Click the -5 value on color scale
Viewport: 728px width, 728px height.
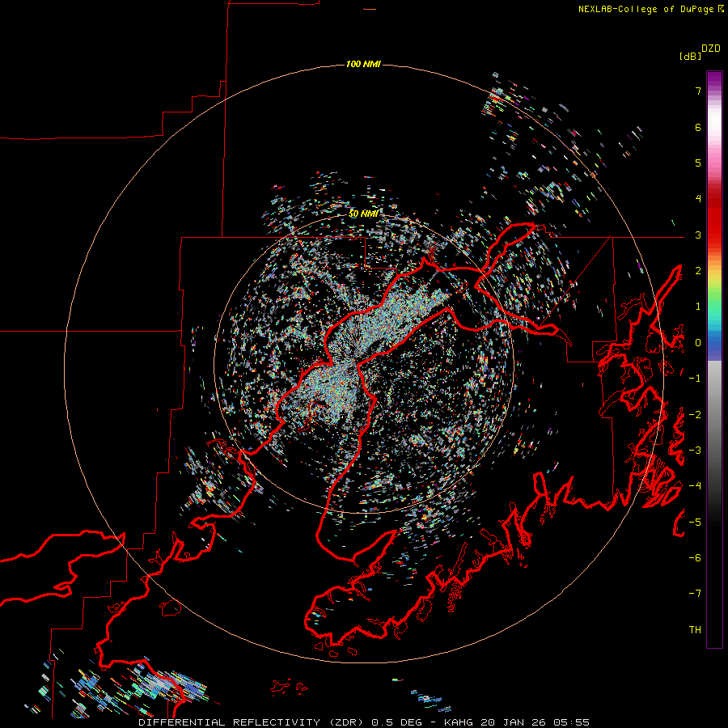click(x=695, y=523)
